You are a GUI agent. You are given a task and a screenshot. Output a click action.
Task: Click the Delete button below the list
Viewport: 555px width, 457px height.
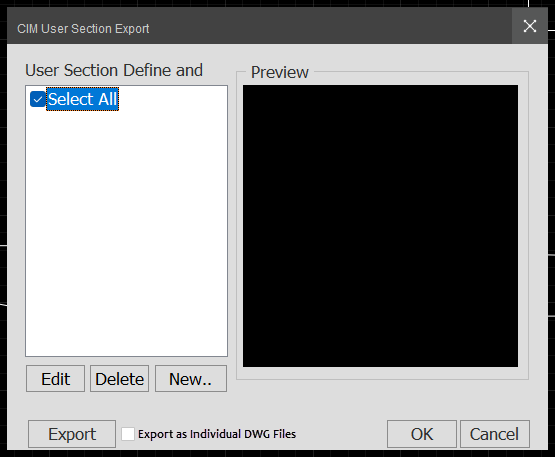click(120, 379)
